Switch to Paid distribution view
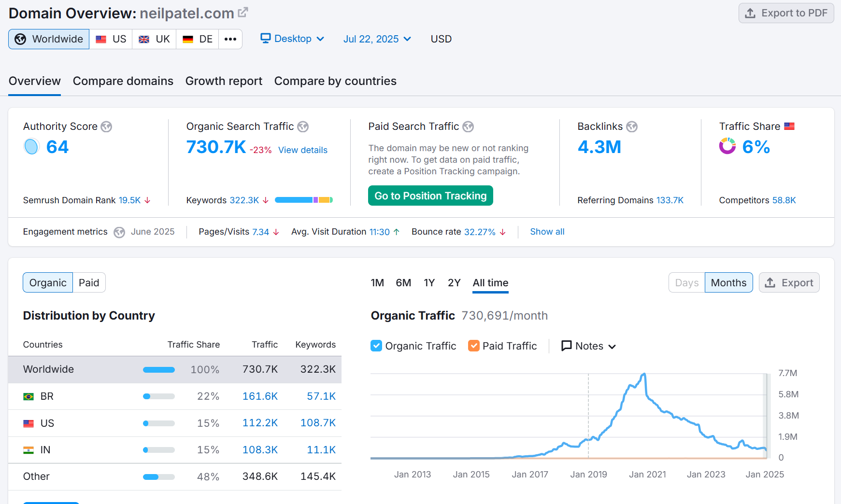 coord(89,282)
